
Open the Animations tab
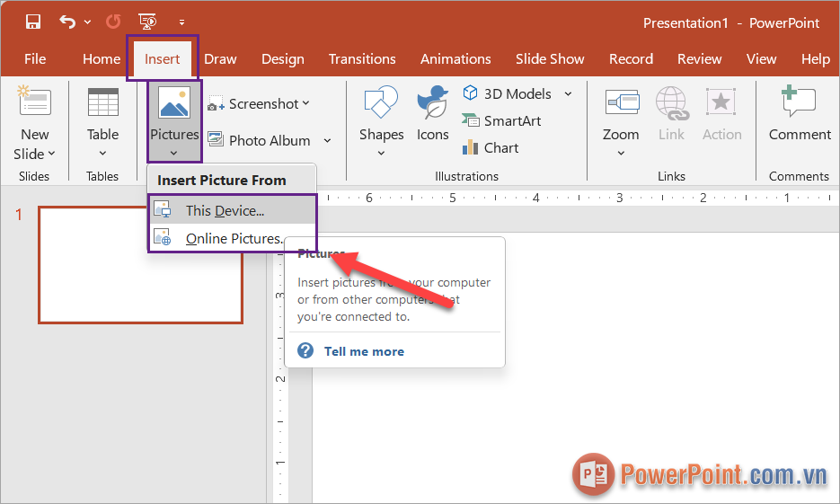point(455,59)
